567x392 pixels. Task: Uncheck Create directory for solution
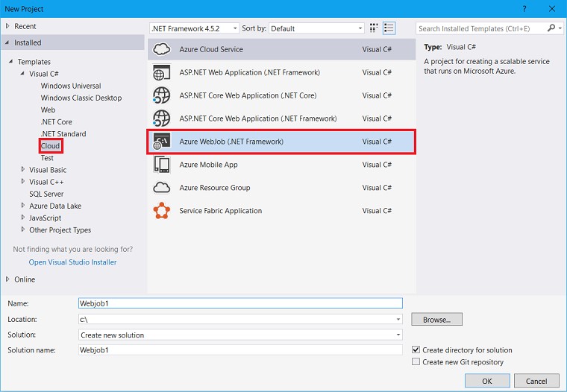pyautogui.click(x=416, y=350)
